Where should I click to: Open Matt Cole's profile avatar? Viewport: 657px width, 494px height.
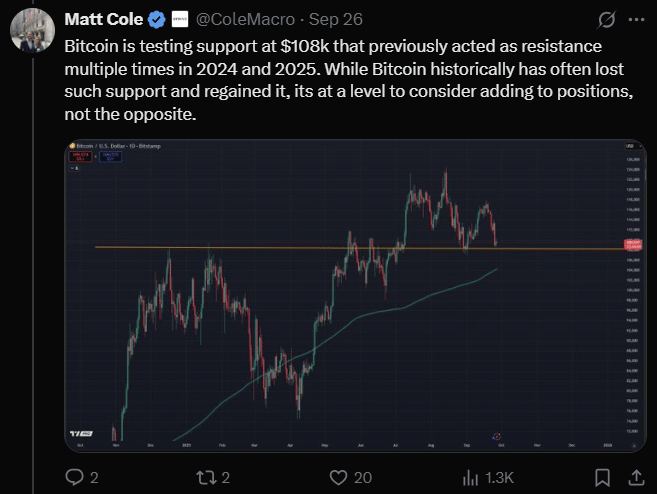(x=32, y=31)
